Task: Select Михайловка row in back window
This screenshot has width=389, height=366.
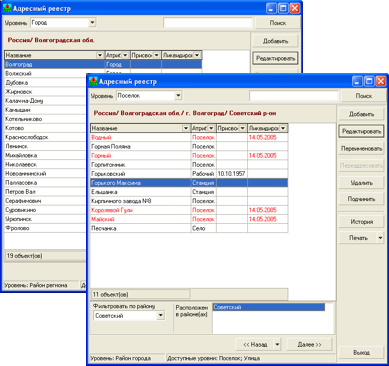Action: 45,155
